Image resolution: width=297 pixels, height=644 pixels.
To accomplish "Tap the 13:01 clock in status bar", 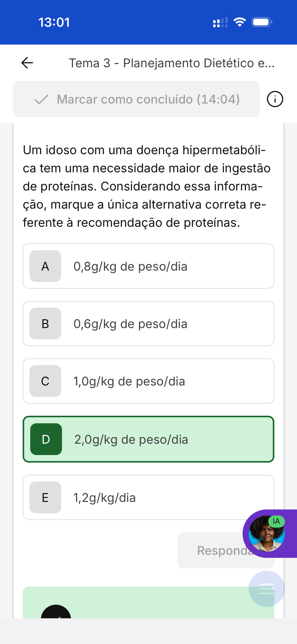I will pos(54,22).
